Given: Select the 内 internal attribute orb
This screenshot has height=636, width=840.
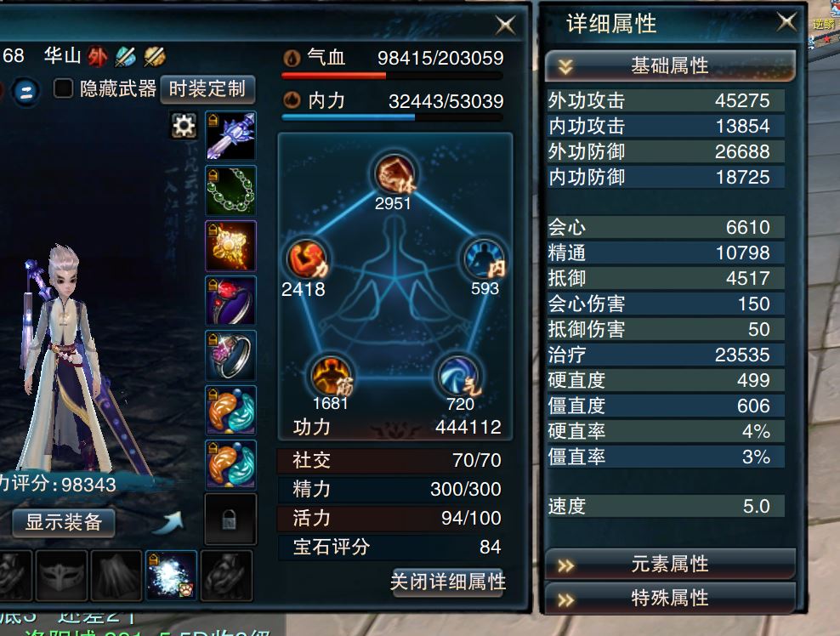Looking at the screenshot, I should 485,259.
